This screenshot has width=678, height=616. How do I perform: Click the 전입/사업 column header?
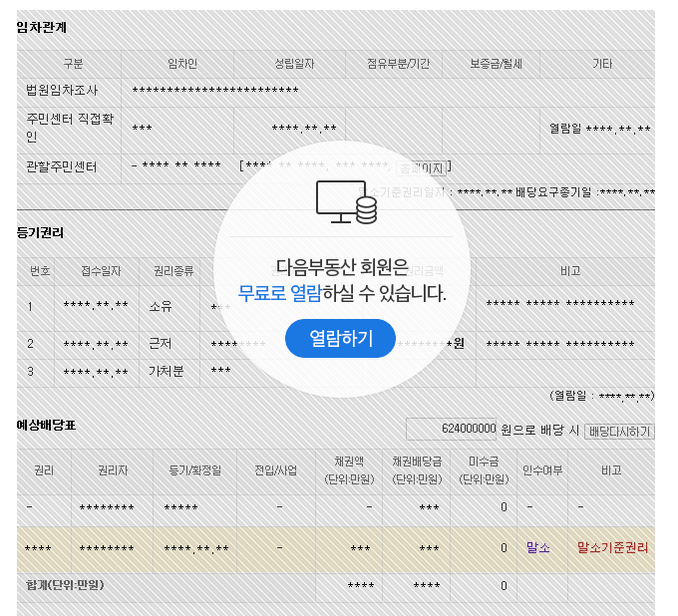tap(276, 470)
